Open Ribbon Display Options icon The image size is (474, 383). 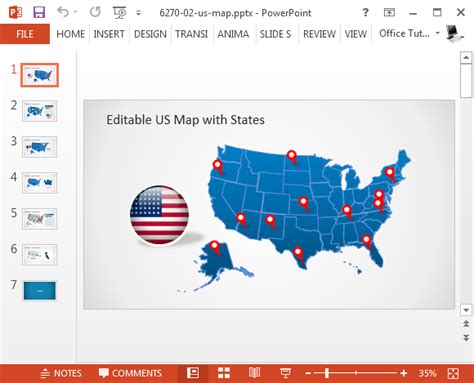pyautogui.click(x=389, y=13)
